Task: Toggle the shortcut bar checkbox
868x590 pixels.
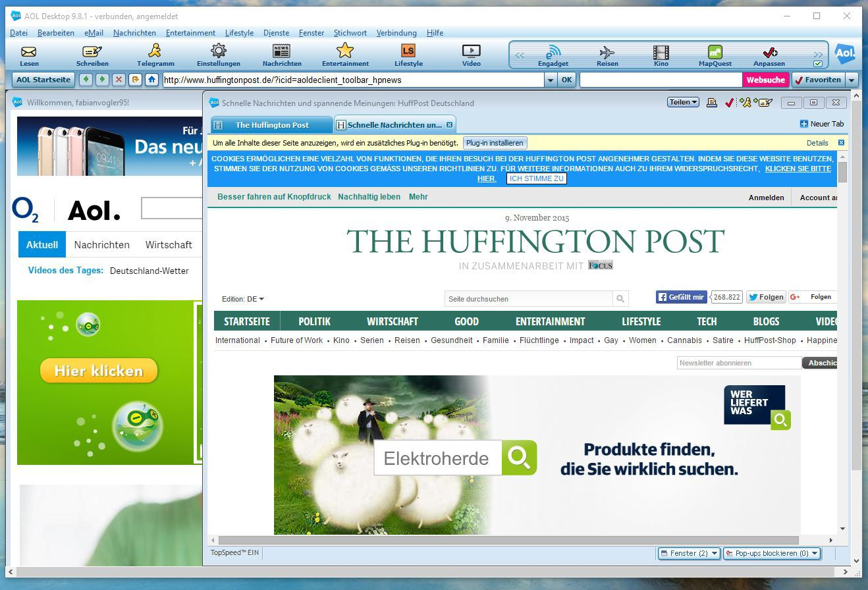Action: (x=818, y=64)
